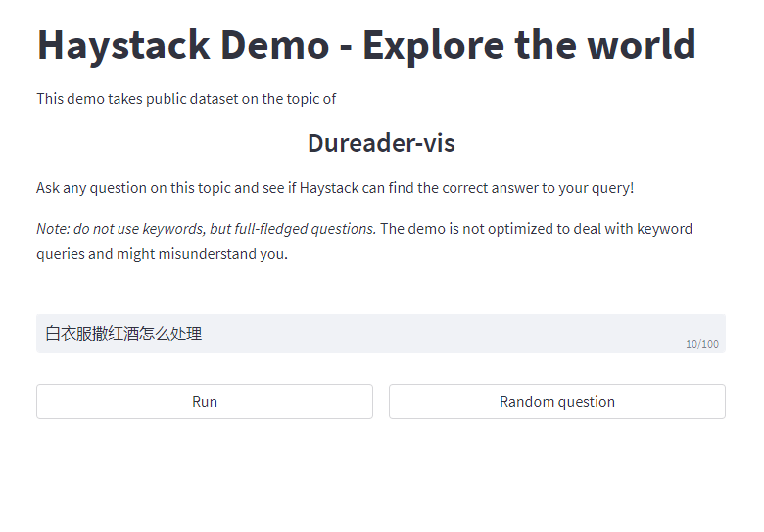Viewport: 764px width, 532px height.
Task: Click the 'This demo takes public dataset' text
Action: (x=186, y=99)
